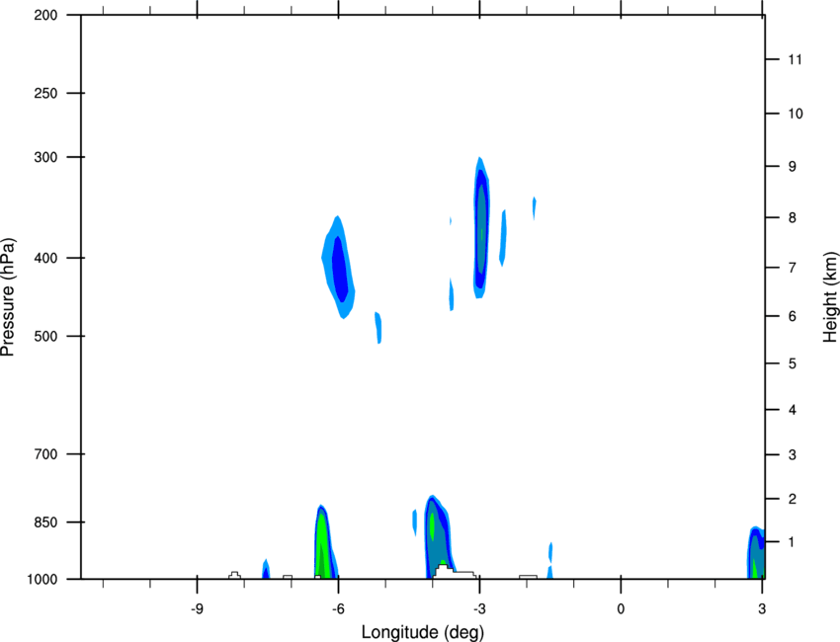Screen dimensions: 840x642
Task: Click the green-filled contour at surface near -6 longitude
Action: [322, 543]
